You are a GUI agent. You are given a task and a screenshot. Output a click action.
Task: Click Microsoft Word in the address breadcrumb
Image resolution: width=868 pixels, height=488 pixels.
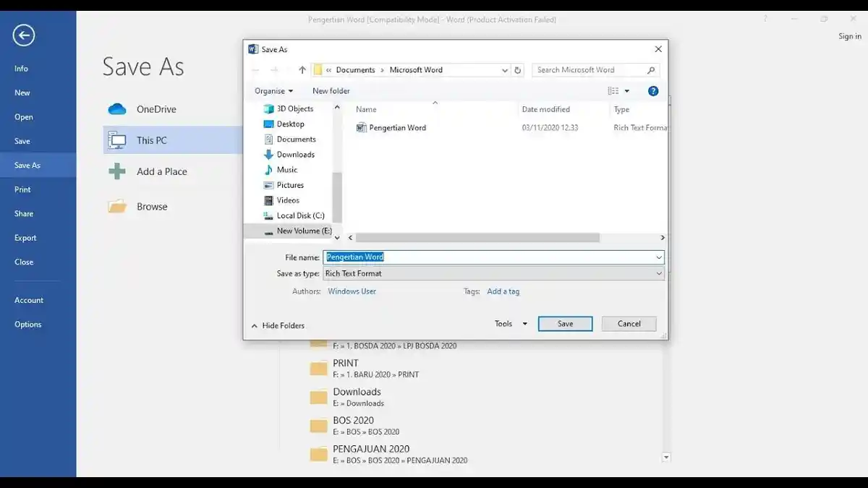416,70
